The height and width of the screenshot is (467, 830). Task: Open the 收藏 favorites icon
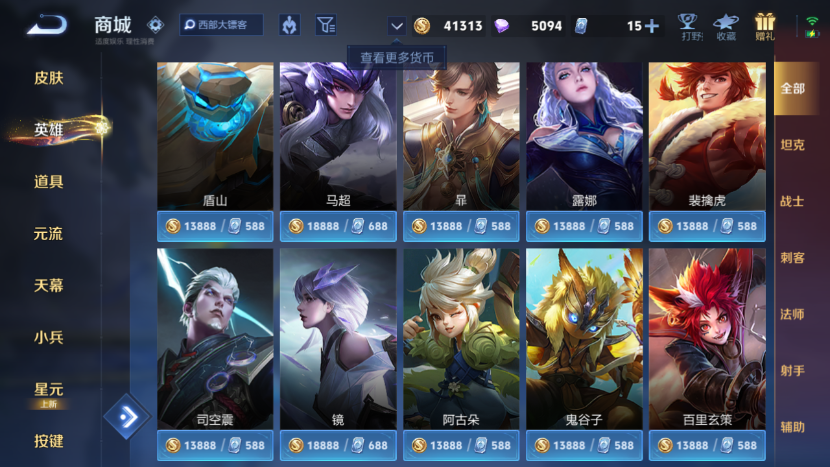pos(726,27)
